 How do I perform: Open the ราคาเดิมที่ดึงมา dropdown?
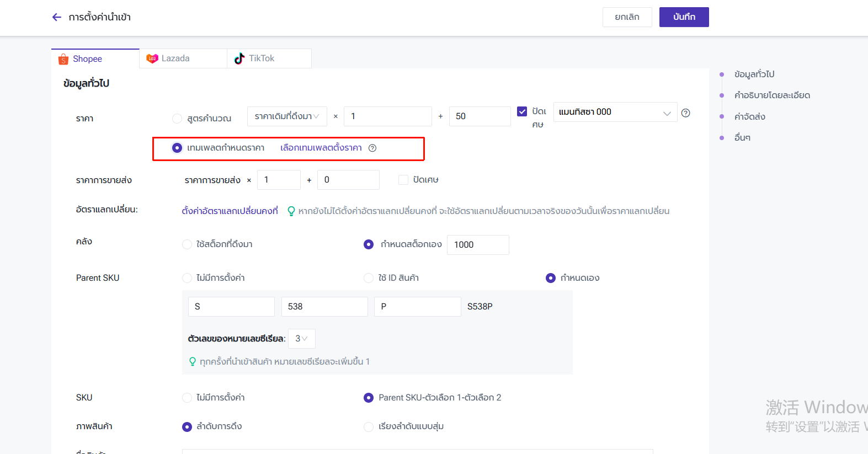pos(287,116)
